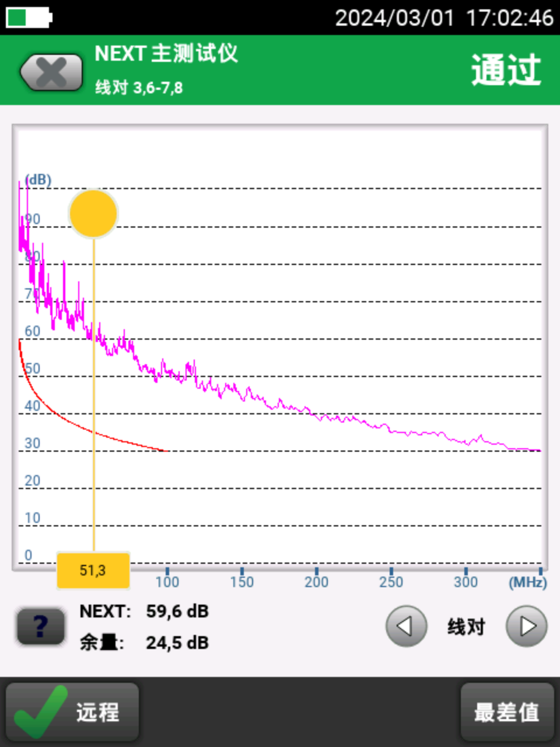Click the NEXT 59,6 dB readout
The image size is (560, 747).
click(144, 611)
